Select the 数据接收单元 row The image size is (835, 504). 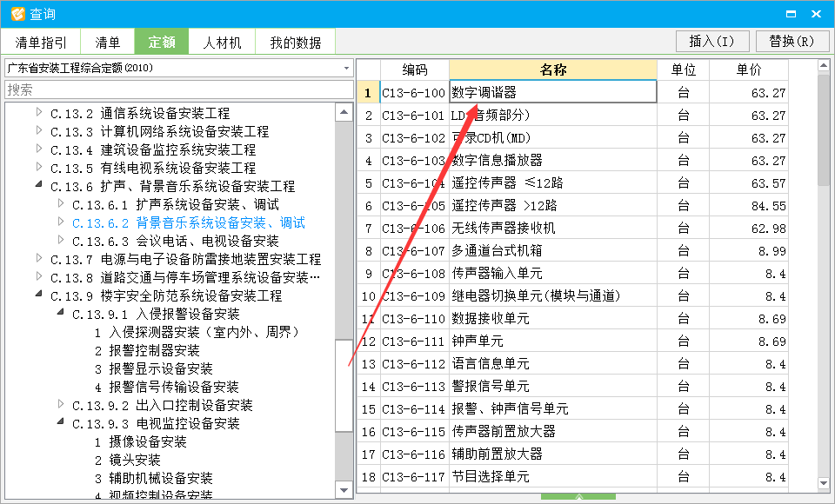tap(572, 319)
